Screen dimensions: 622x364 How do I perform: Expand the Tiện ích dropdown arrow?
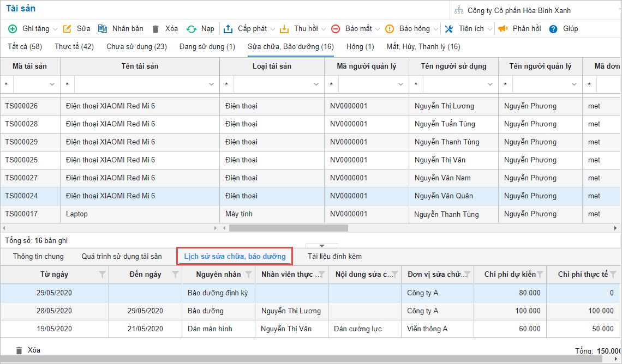click(490, 29)
